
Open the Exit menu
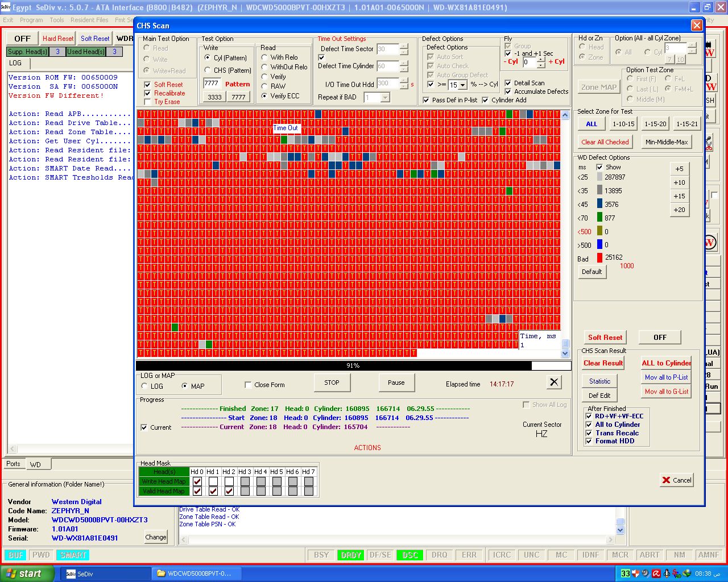(x=8, y=20)
